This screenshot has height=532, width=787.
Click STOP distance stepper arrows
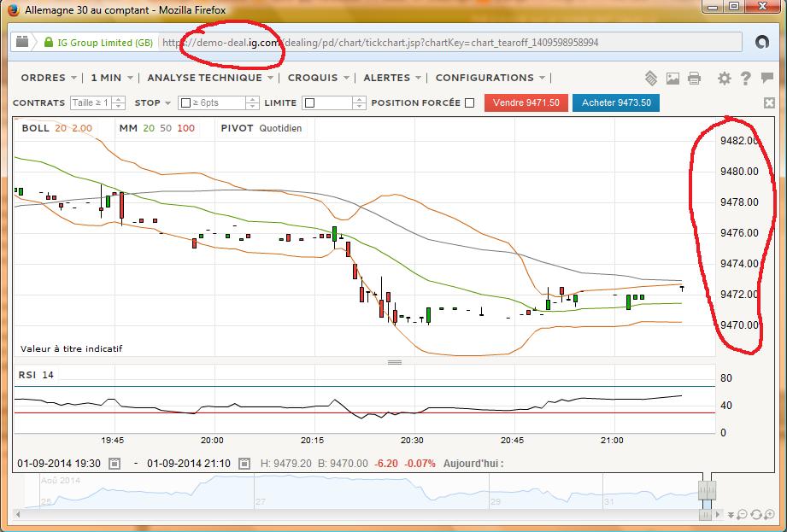(x=253, y=102)
